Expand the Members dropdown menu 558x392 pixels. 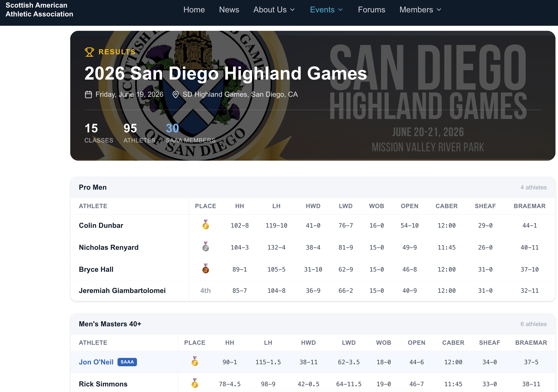421,10
